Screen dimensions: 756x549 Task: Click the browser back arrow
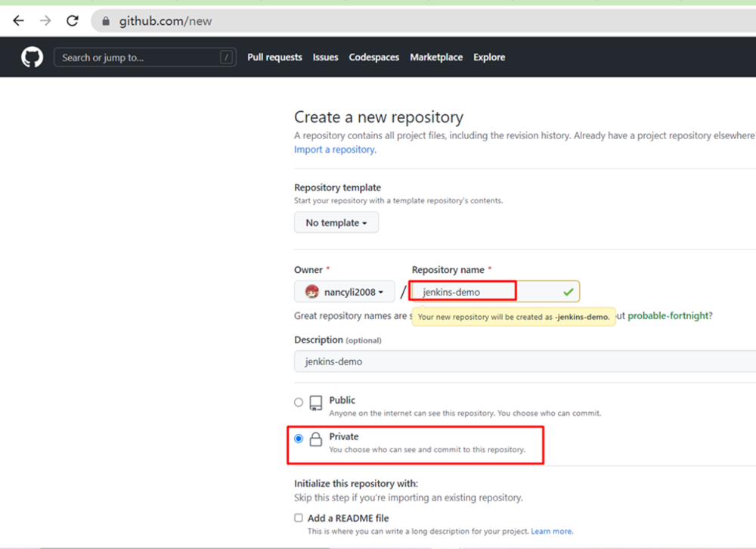tap(19, 21)
